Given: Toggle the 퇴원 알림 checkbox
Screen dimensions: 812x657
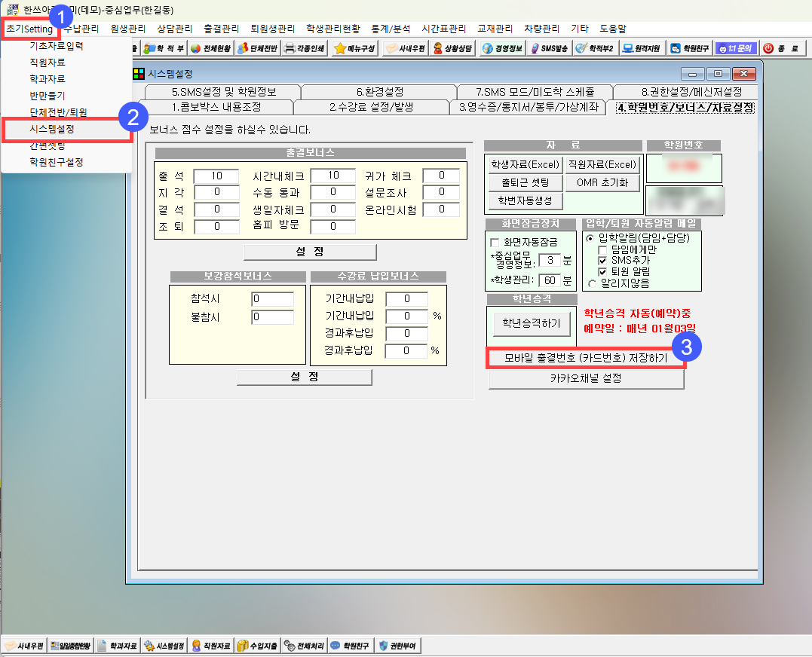Looking at the screenshot, I should [602, 271].
